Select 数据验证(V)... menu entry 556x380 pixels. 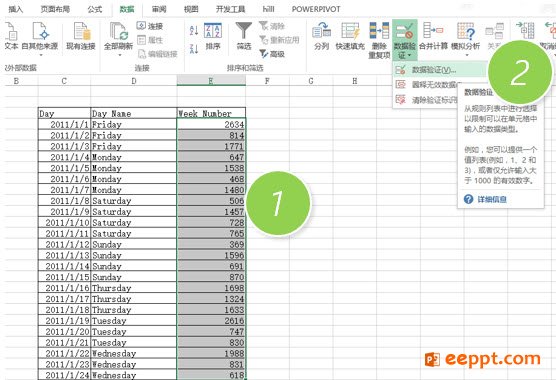tap(440, 70)
